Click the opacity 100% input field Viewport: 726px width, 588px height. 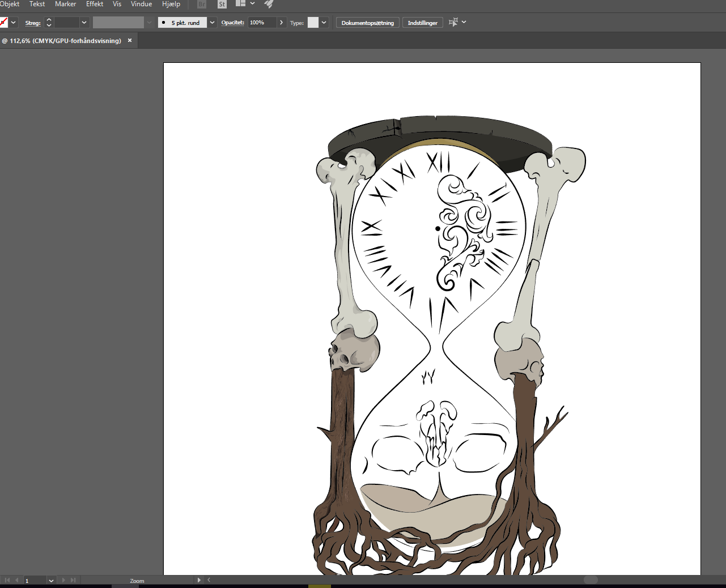pyautogui.click(x=262, y=23)
